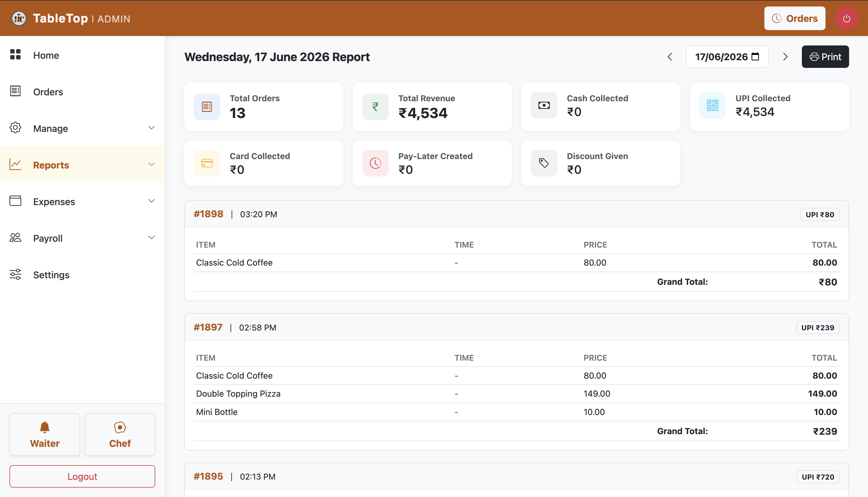Select Expenses in the sidebar
Viewport: 868px width, 497px height.
(x=82, y=201)
